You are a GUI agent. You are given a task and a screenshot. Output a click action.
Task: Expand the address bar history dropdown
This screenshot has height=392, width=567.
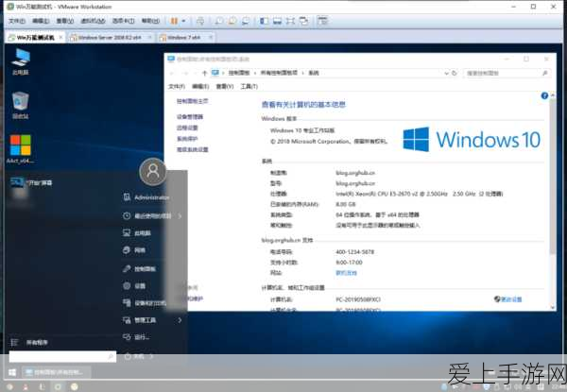pyautogui.click(x=446, y=73)
